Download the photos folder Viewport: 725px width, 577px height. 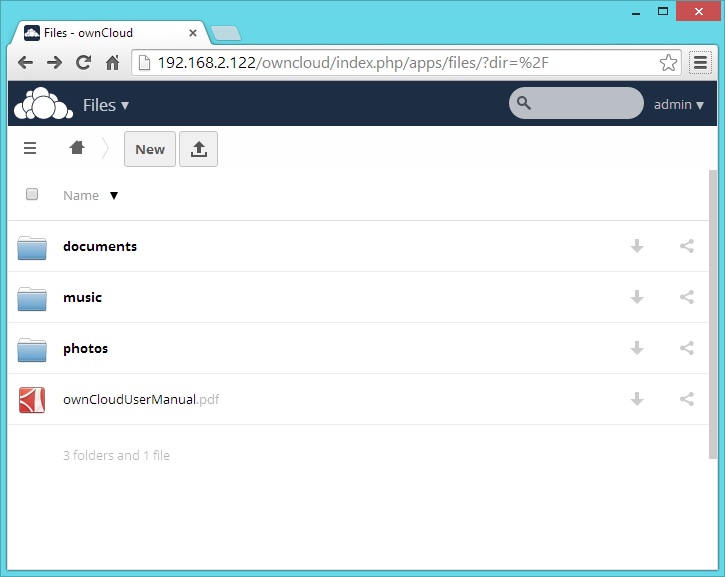(637, 348)
